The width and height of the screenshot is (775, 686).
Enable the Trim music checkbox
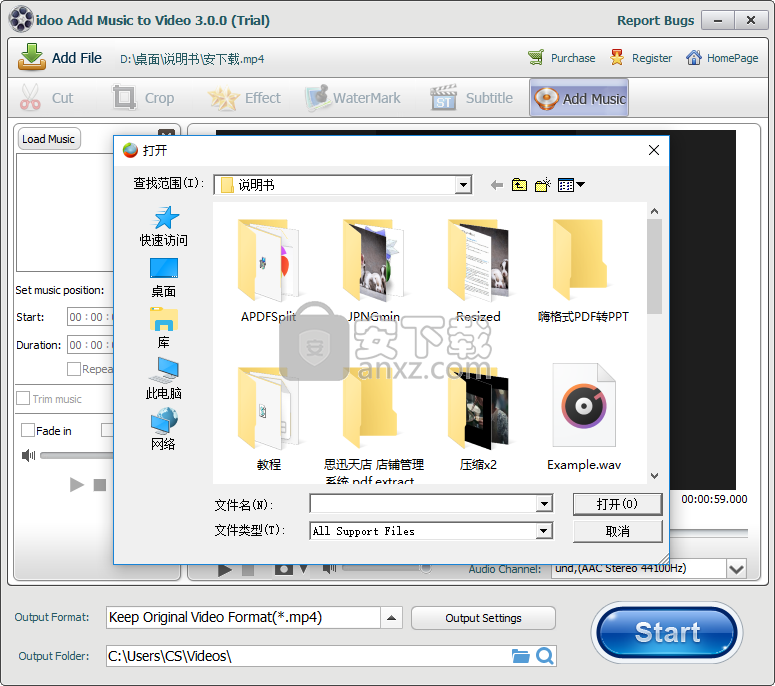[x=23, y=398]
